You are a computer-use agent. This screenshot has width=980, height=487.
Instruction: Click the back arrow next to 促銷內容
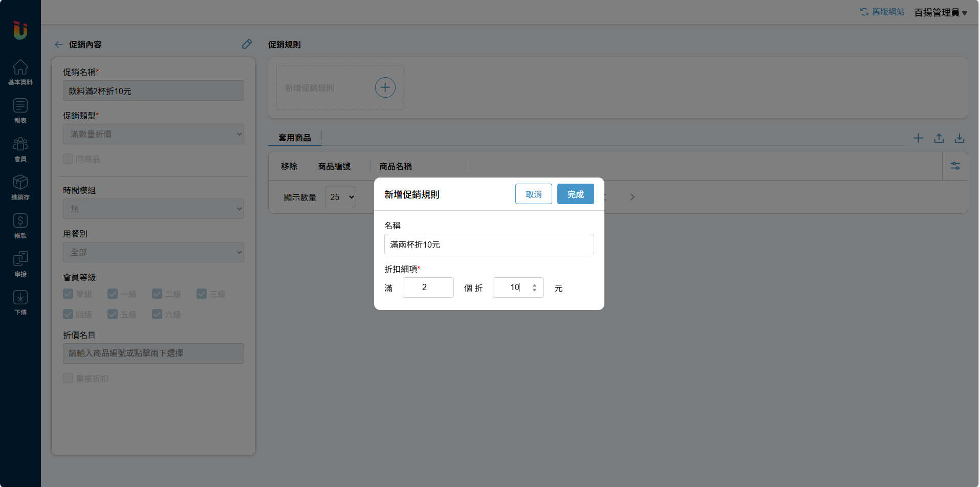click(x=59, y=45)
